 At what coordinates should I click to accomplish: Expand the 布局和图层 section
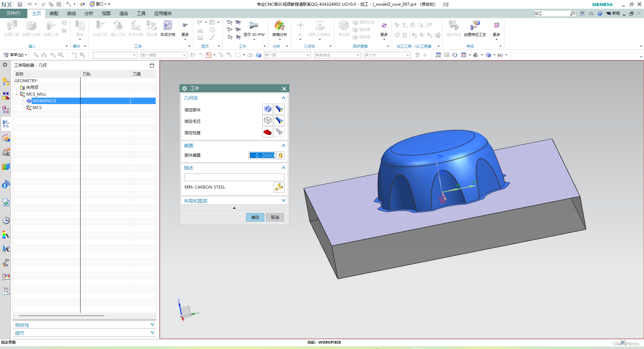pos(283,201)
